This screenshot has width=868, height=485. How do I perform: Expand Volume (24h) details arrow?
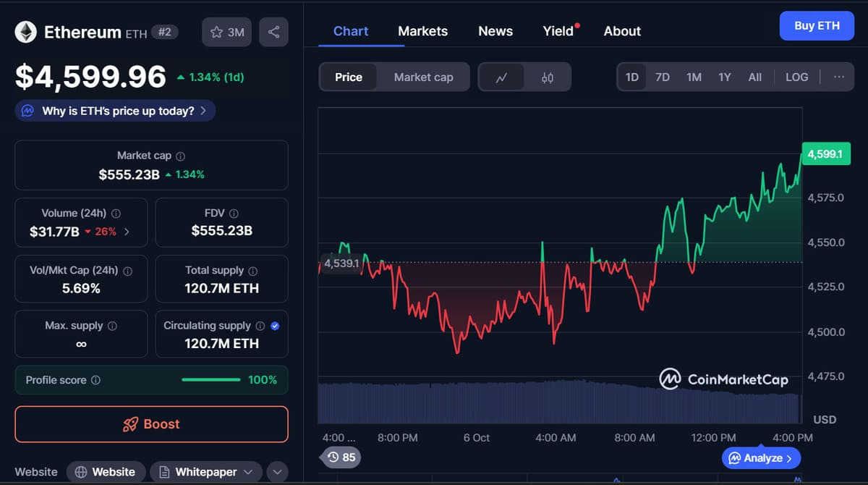click(x=127, y=232)
